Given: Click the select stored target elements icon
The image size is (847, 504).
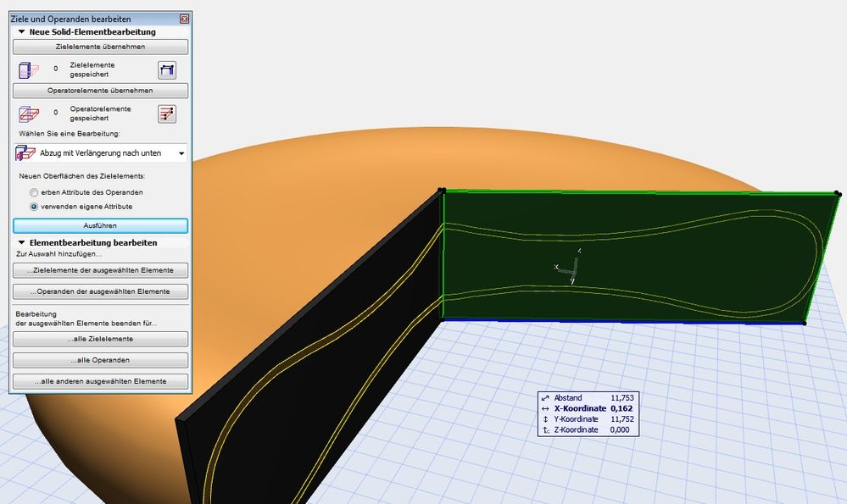Looking at the screenshot, I should (x=167, y=70).
